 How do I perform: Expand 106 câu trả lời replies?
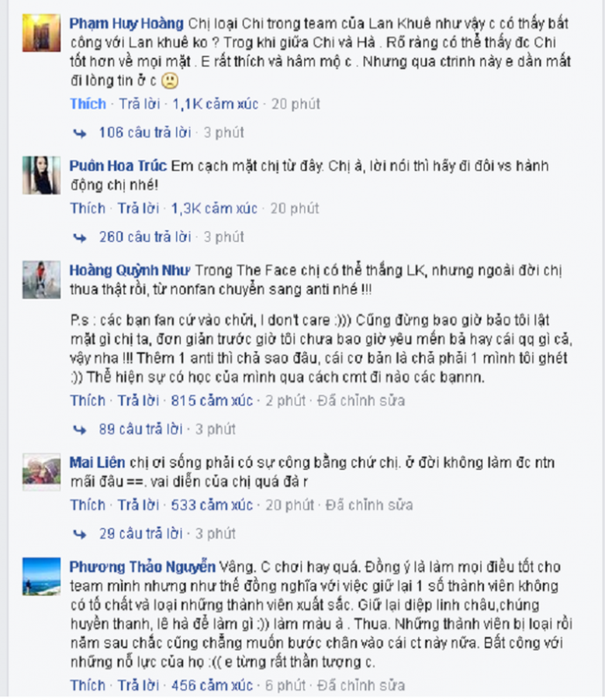pyautogui.click(x=145, y=133)
